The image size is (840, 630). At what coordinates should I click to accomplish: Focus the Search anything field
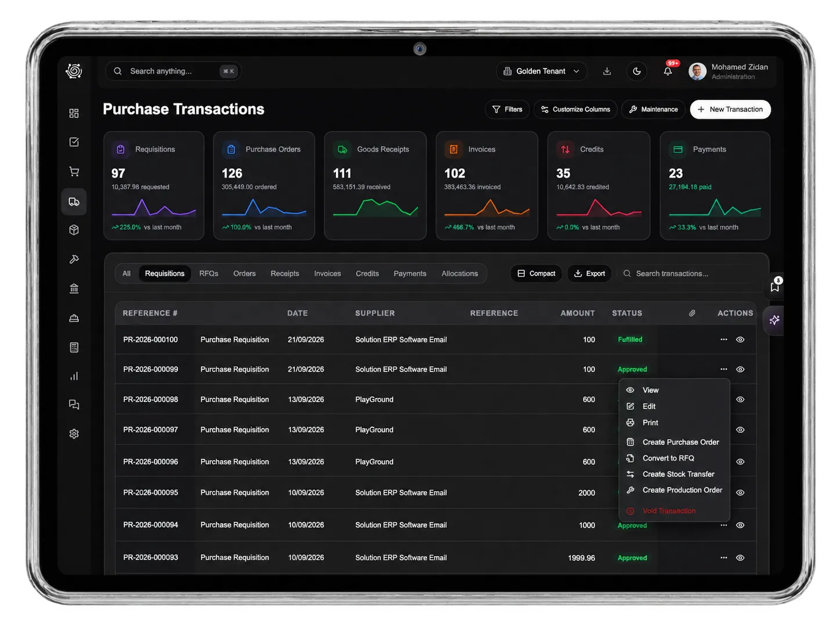point(173,71)
